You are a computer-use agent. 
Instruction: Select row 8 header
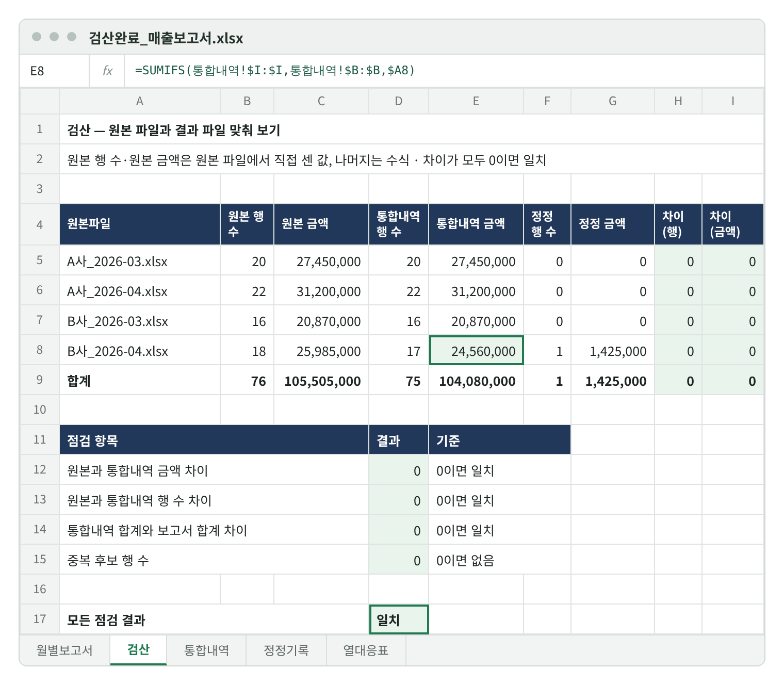click(x=40, y=350)
